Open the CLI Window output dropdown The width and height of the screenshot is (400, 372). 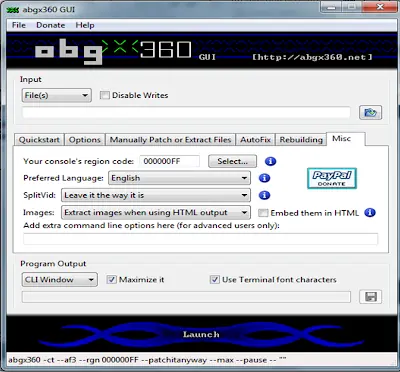(60, 279)
